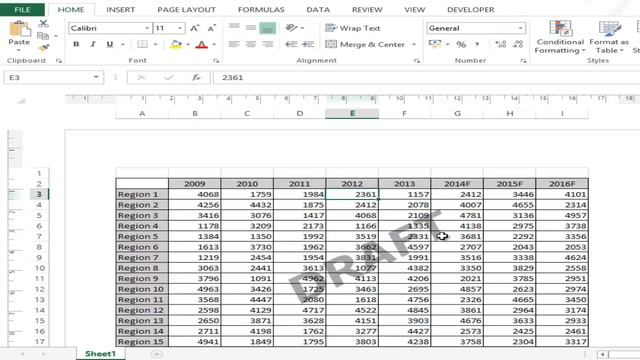Image resolution: width=640 pixels, height=360 pixels.
Task: Apply Percent Style
Action: [461, 44]
